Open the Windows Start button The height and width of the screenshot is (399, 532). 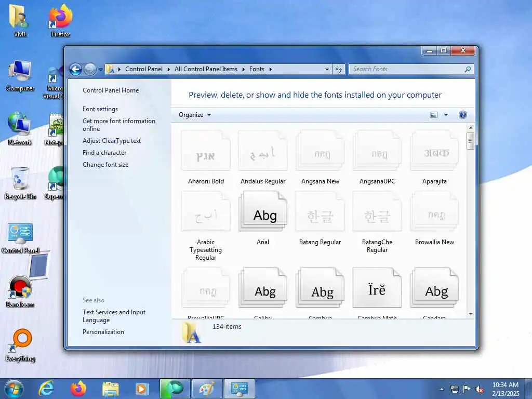click(14, 389)
